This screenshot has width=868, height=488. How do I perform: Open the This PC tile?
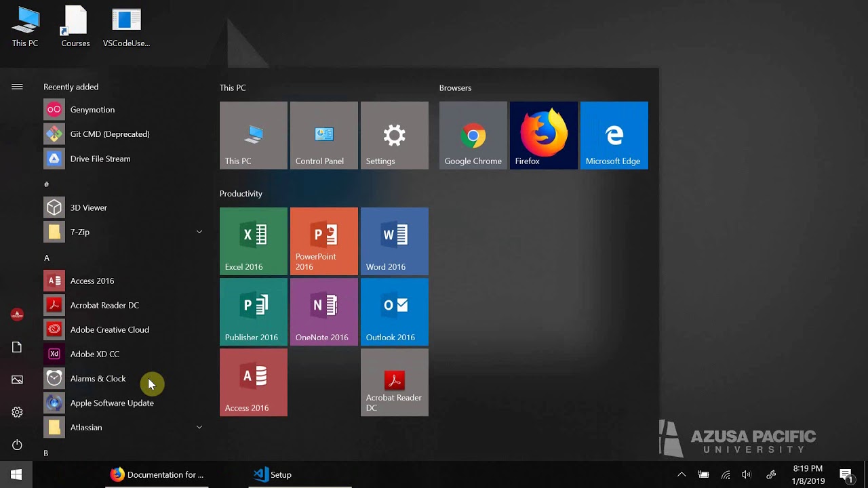coord(254,136)
